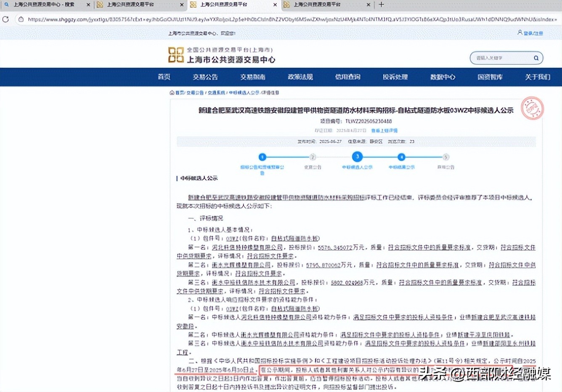Select step 3 中标候选人公示 on progress tracker
Screen dimensions: 562x392
click(357, 156)
